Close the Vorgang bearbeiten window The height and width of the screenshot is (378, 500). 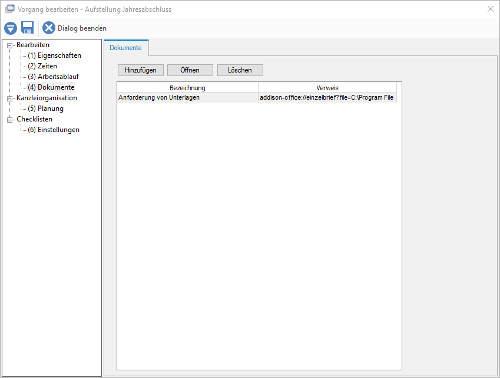pos(490,9)
